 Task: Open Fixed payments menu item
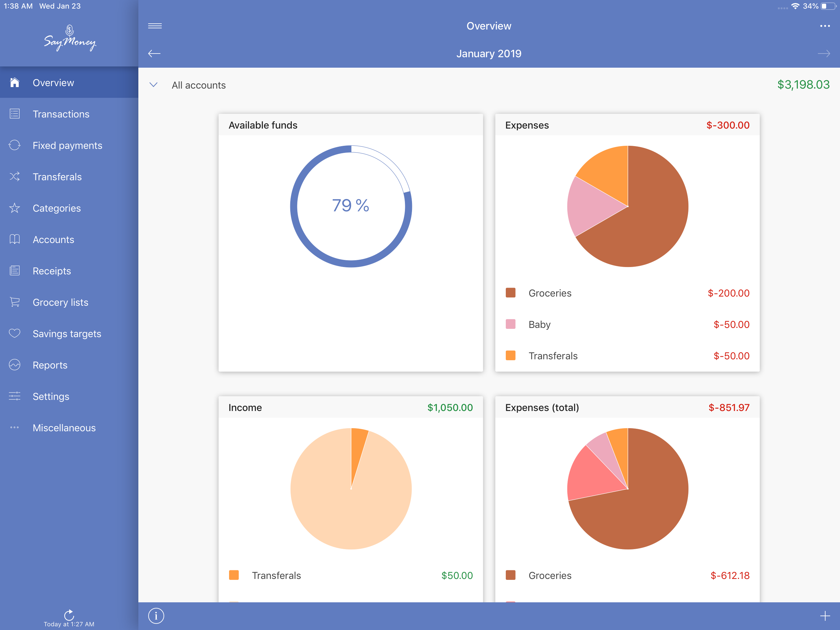[69, 145]
